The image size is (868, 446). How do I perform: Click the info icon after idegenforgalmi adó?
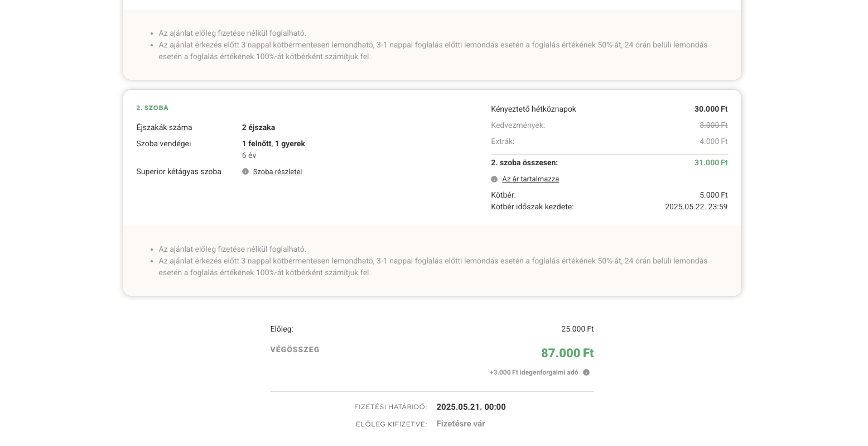[x=586, y=372]
